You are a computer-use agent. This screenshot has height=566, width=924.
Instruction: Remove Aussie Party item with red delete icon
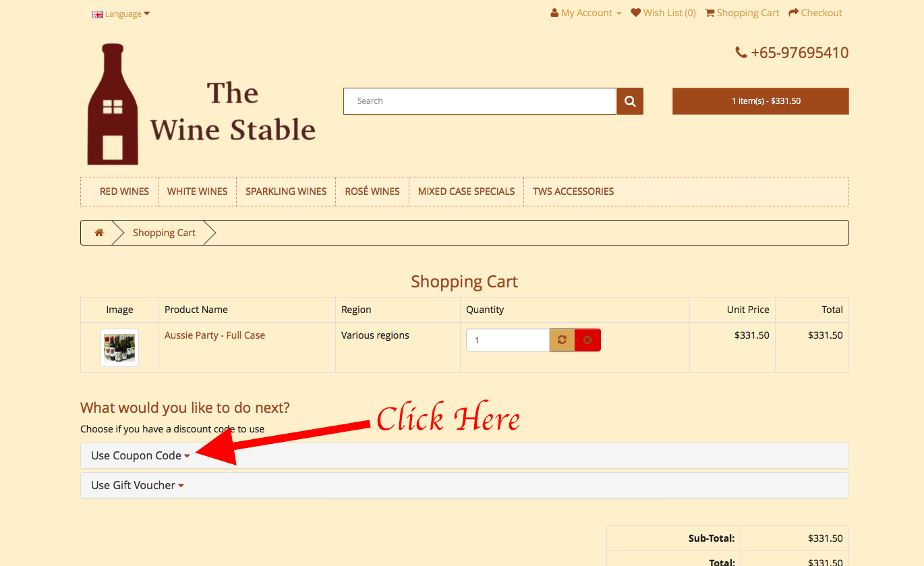587,340
